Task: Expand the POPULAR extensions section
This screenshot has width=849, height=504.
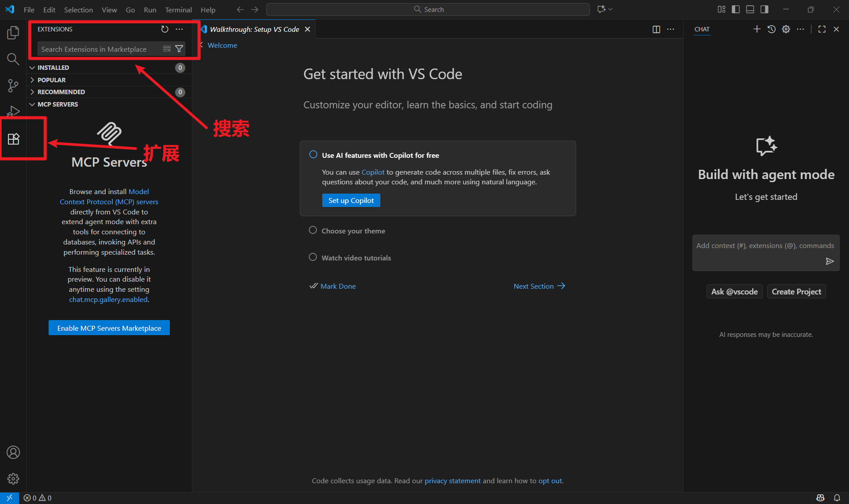Action: coord(51,80)
